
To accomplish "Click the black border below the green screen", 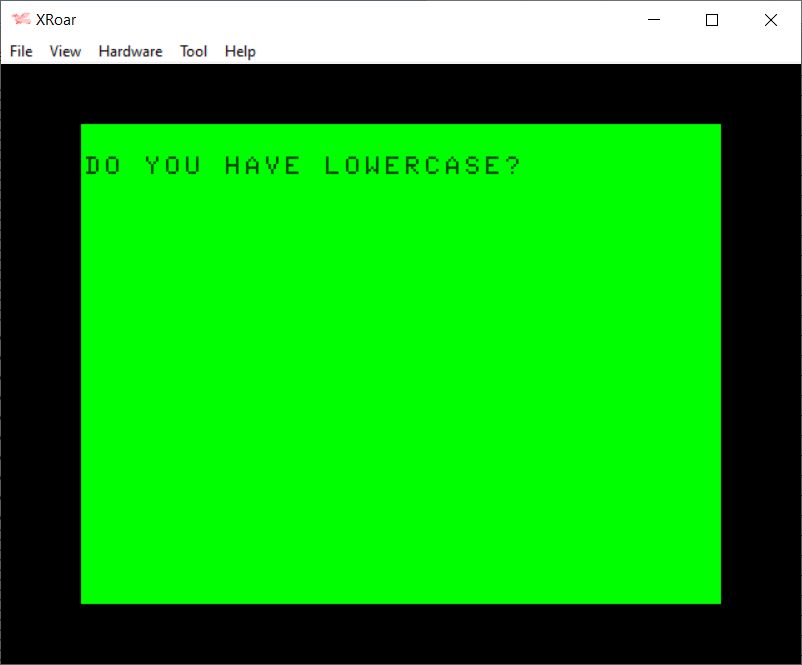I will [400, 633].
